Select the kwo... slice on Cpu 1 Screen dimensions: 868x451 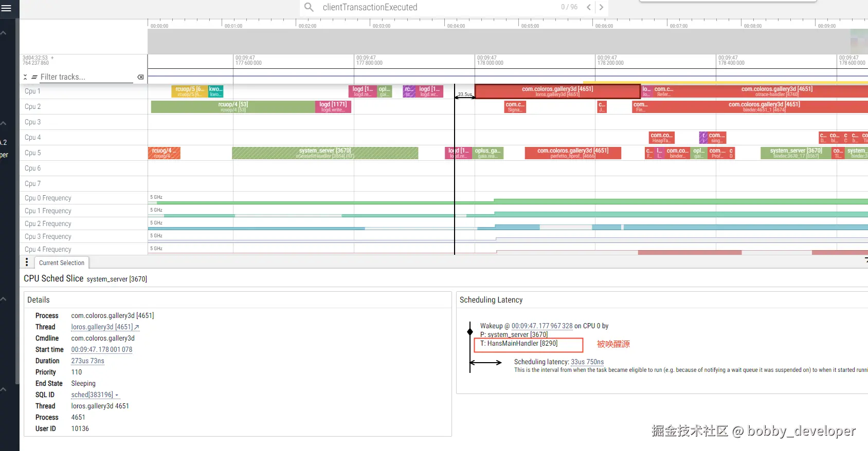(215, 91)
